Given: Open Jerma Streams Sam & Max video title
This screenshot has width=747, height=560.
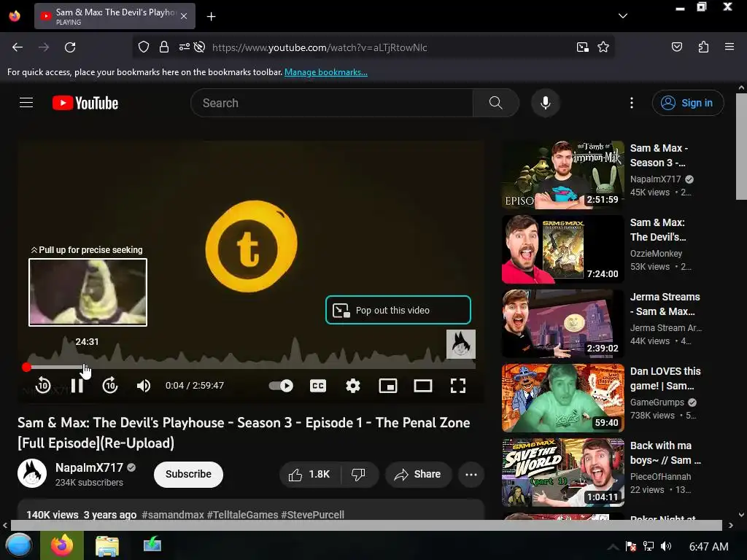Looking at the screenshot, I should pyautogui.click(x=665, y=304).
